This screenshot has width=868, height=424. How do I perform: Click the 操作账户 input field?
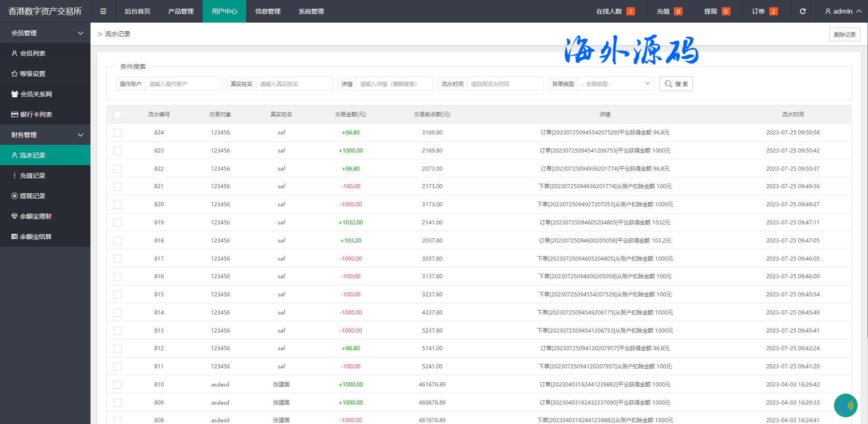(183, 84)
